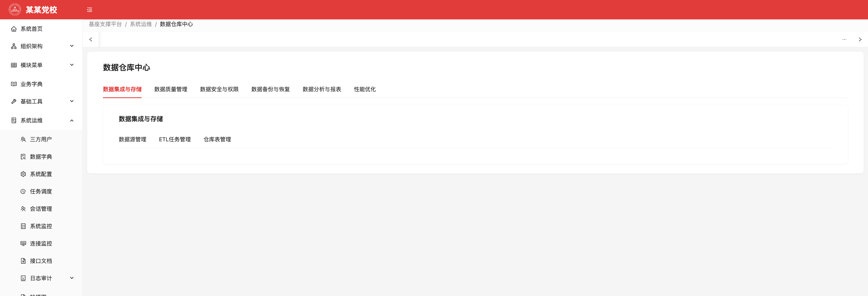Click the 三方用户 user icon
The height and width of the screenshot is (296, 868).
click(x=23, y=139)
